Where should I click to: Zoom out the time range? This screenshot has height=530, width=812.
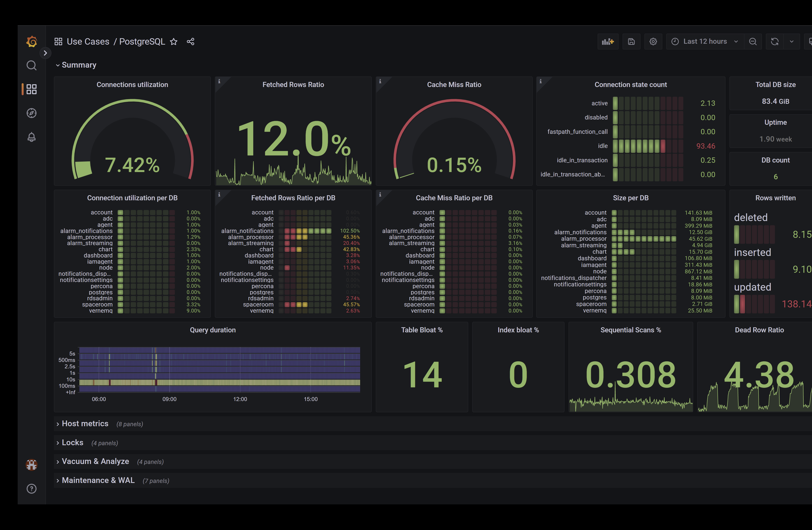tap(753, 42)
